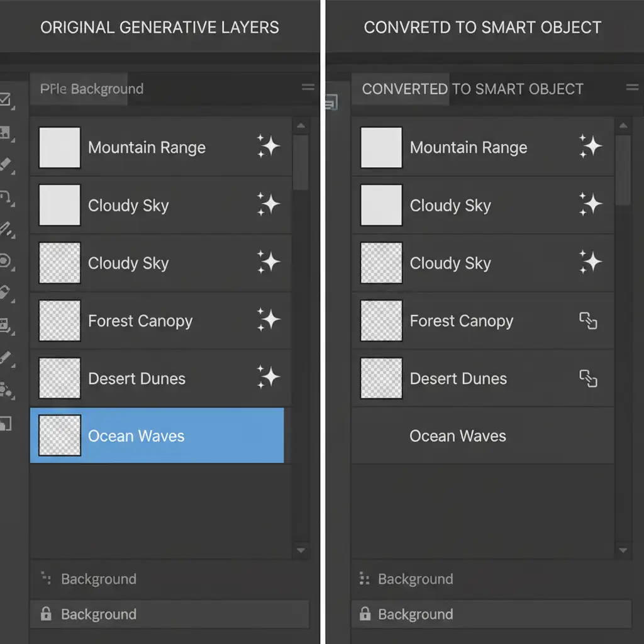
Task: Click the left panel scrollbar down arrow
Action: tap(301, 550)
